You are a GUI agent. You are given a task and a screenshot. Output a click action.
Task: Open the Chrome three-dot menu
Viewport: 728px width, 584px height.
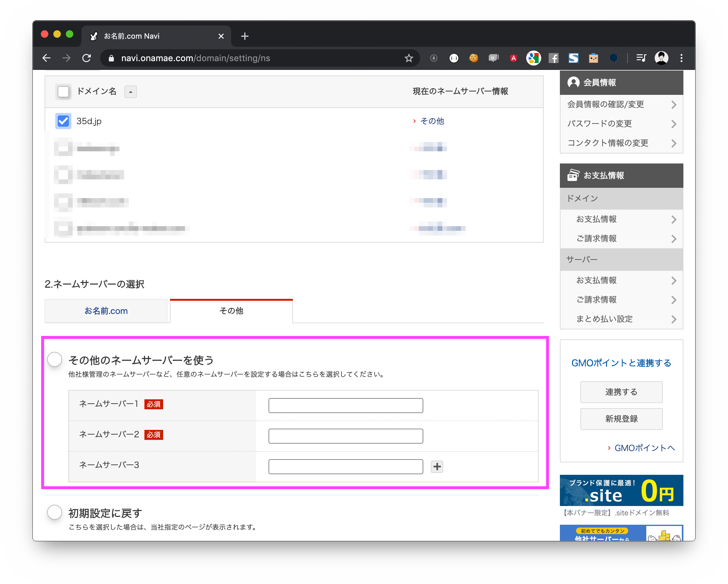682,58
